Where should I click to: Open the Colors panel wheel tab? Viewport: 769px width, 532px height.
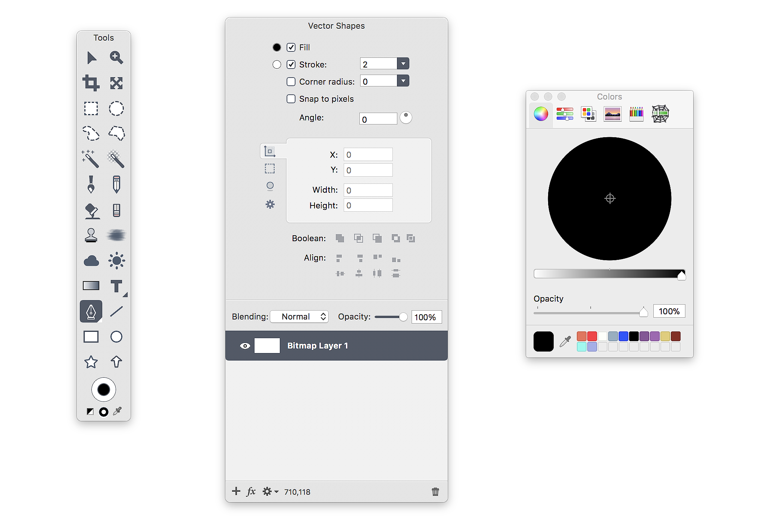pos(541,113)
